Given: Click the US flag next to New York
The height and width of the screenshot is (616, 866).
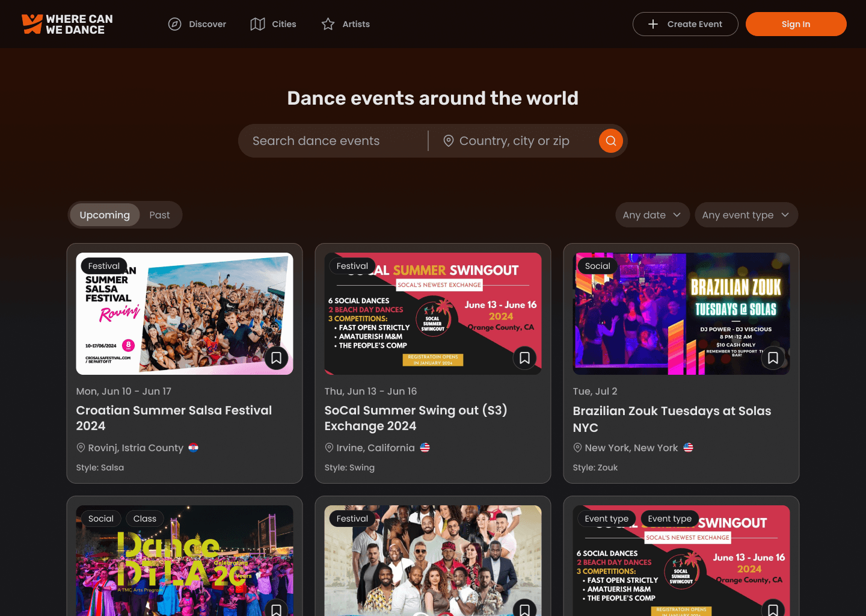Looking at the screenshot, I should [x=689, y=448].
